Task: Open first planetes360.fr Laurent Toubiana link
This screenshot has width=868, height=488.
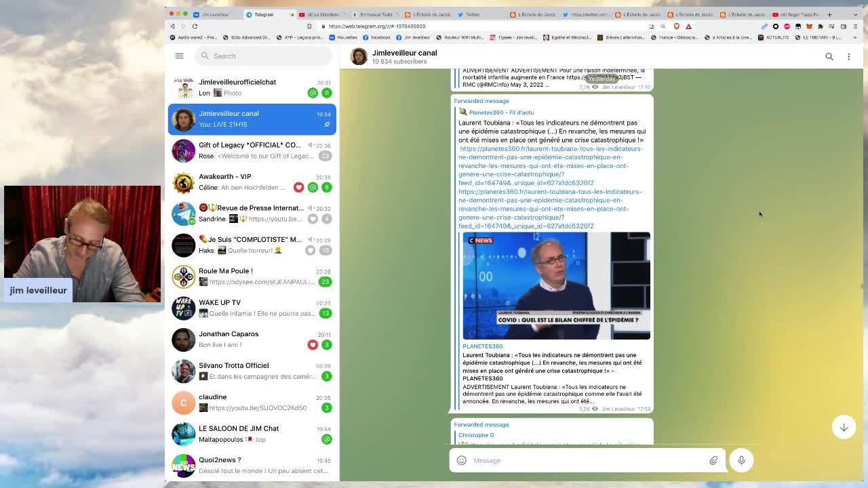Action: (x=550, y=165)
